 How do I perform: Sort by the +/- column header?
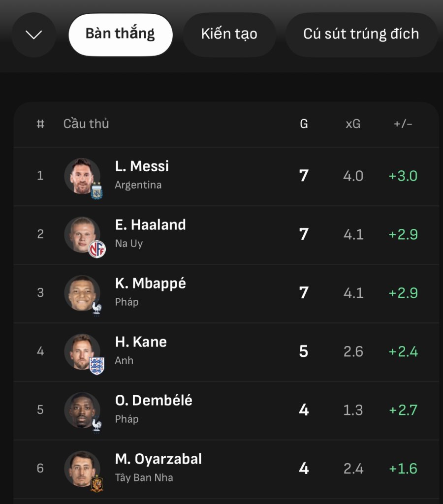403,124
